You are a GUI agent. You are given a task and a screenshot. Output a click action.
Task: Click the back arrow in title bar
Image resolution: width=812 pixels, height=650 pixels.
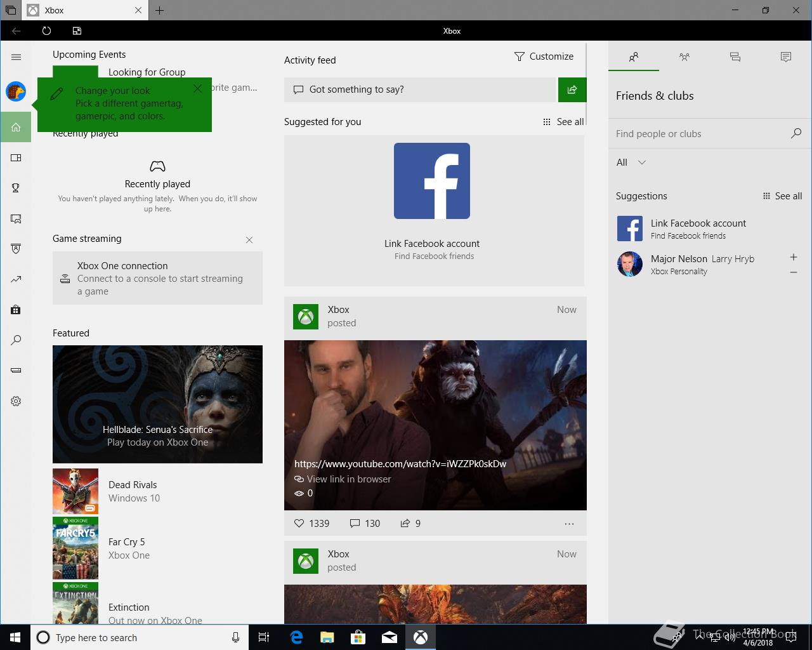pyautogui.click(x=16, y=30)
